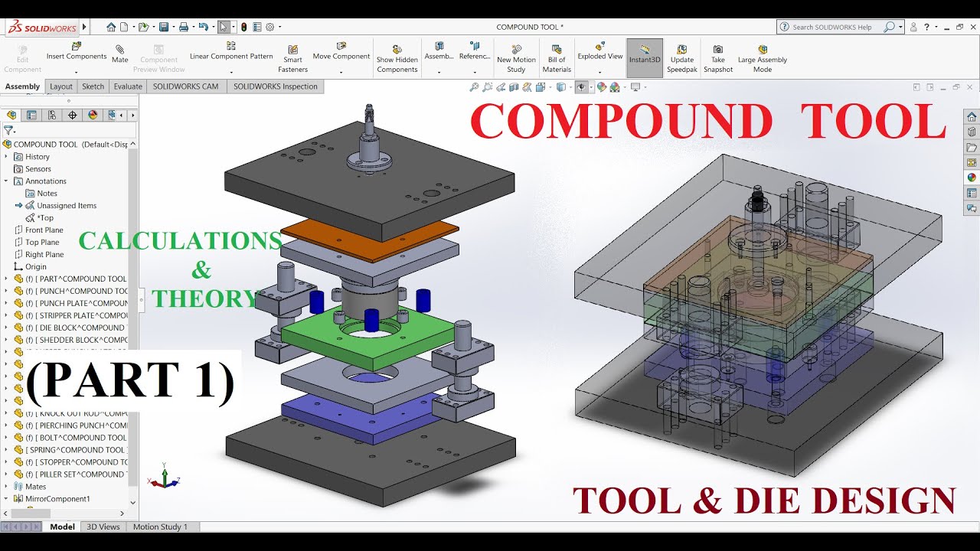The width and height of the screenshot is (980, 551).
Task: Print the document using the printer icon
Action: point(184,27)
